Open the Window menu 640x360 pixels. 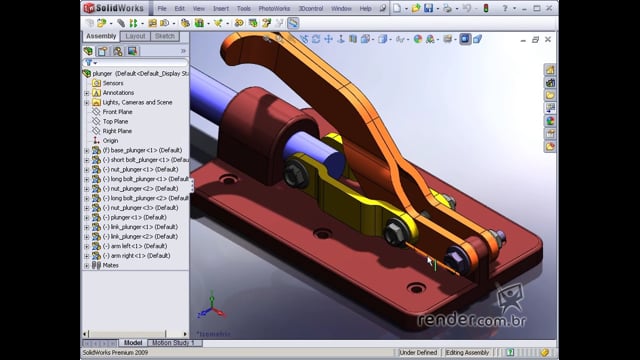341,8
